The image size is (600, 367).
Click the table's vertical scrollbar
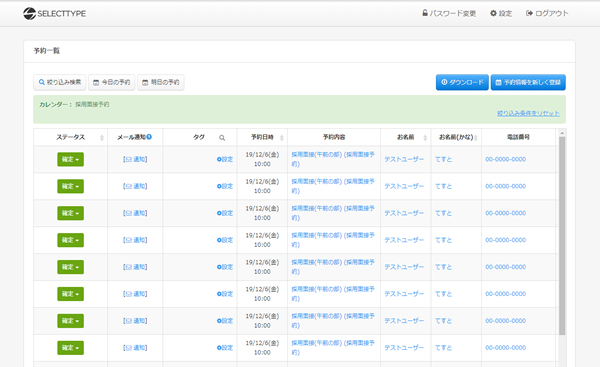(x=562, y=236)
